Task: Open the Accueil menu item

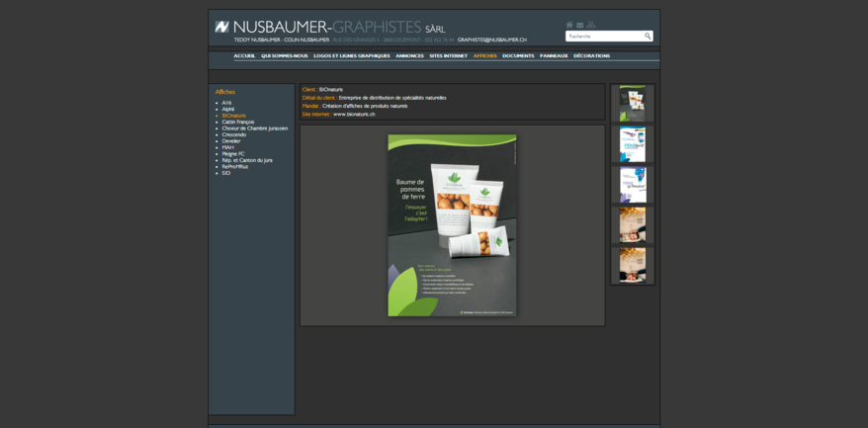Action: tap(244, 55)
